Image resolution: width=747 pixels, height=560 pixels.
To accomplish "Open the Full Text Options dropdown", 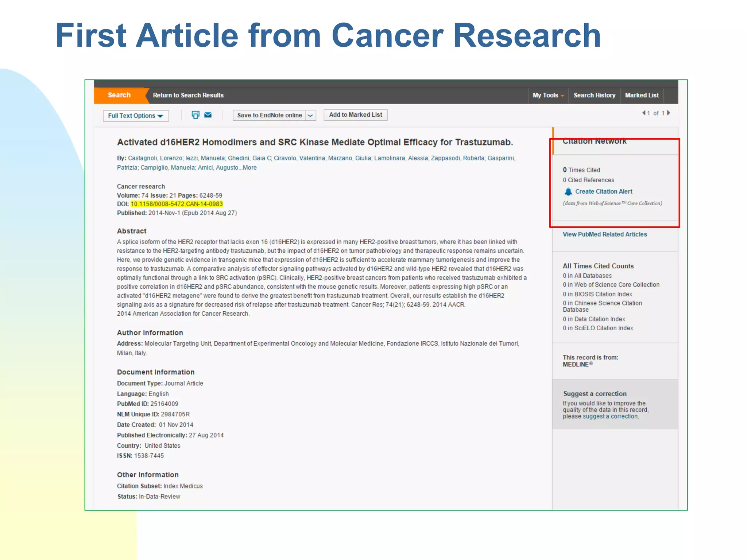I will 136,116.
